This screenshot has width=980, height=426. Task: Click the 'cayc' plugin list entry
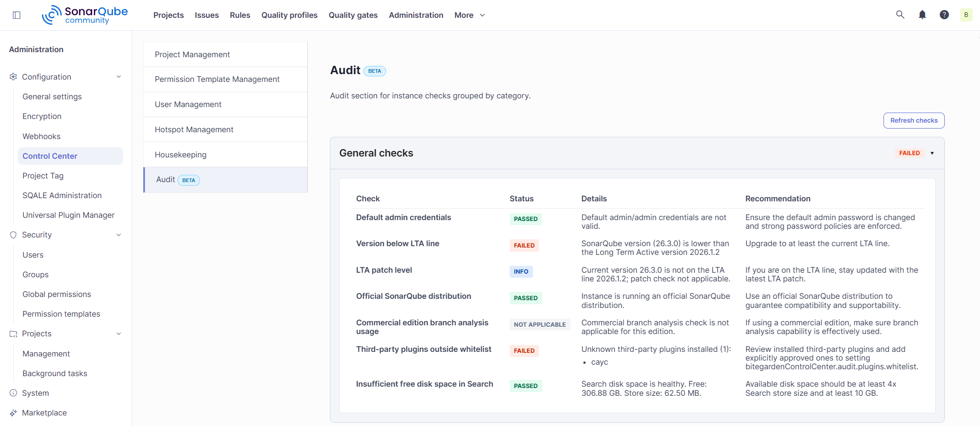(599, 362)
